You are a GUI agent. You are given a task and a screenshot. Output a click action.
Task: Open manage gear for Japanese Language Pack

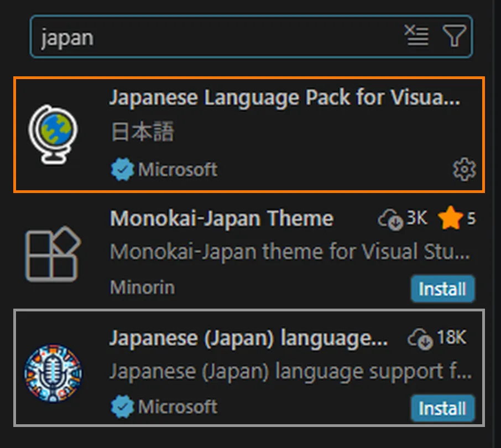pos(465,169)
